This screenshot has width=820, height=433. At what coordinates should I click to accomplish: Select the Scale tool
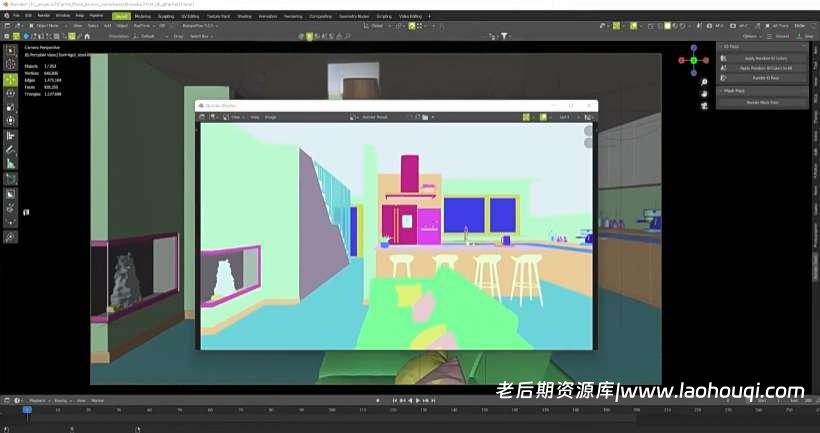pos(10,107)
